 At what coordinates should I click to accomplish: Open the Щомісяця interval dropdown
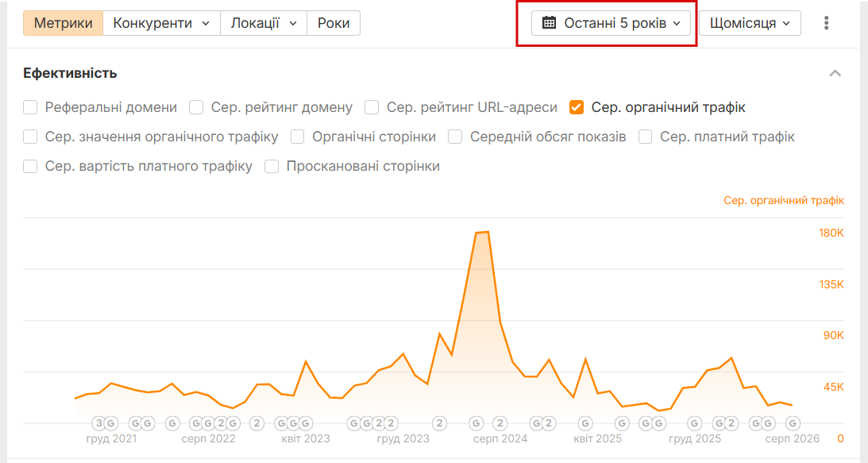(750, 23)
